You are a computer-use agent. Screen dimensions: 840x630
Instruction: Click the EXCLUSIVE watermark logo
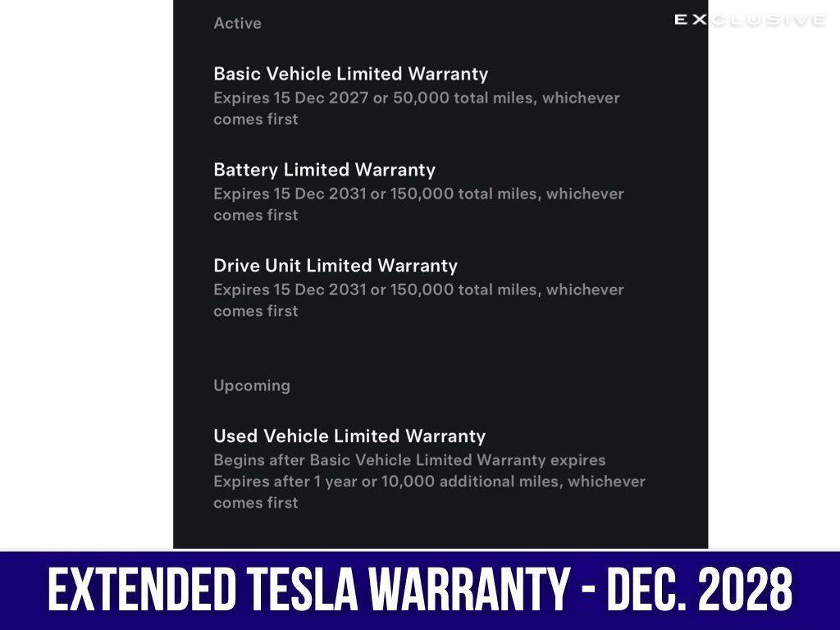[750, 20]
